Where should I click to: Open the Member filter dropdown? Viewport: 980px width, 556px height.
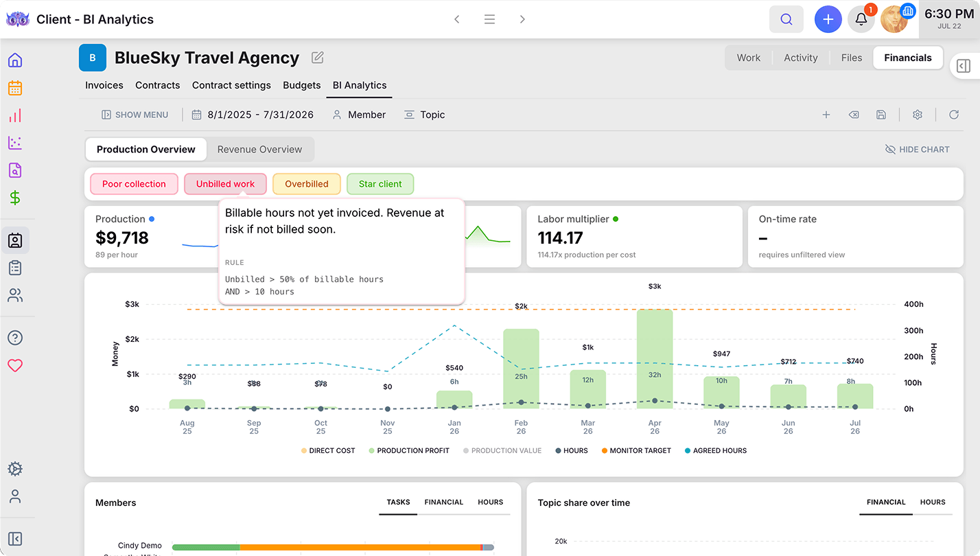click(x=359, y=115)
